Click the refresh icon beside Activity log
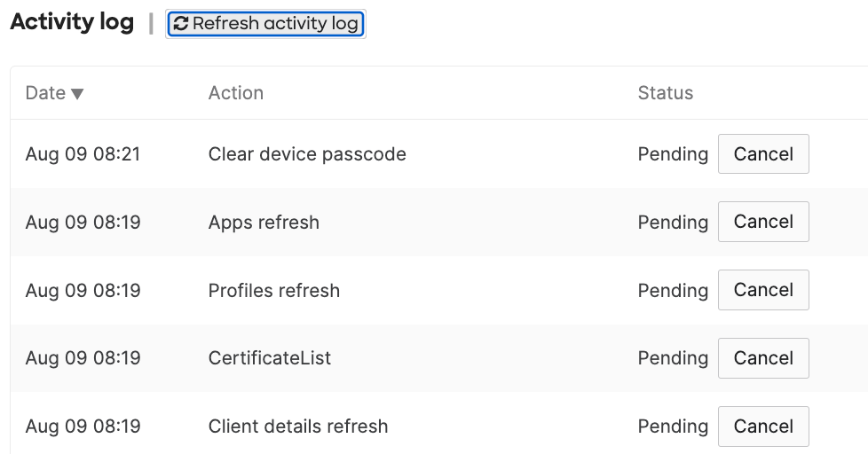Image resolution: width=868 pixels, height=454 pixels. pos(181,24)
